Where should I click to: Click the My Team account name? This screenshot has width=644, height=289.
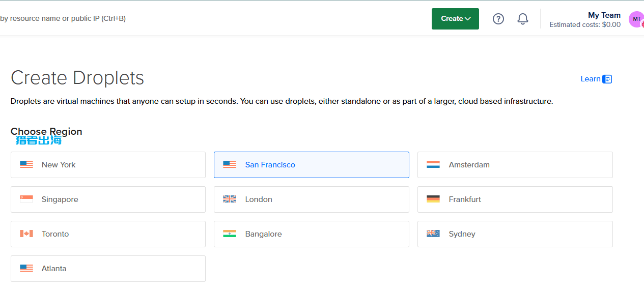[604, 15]
